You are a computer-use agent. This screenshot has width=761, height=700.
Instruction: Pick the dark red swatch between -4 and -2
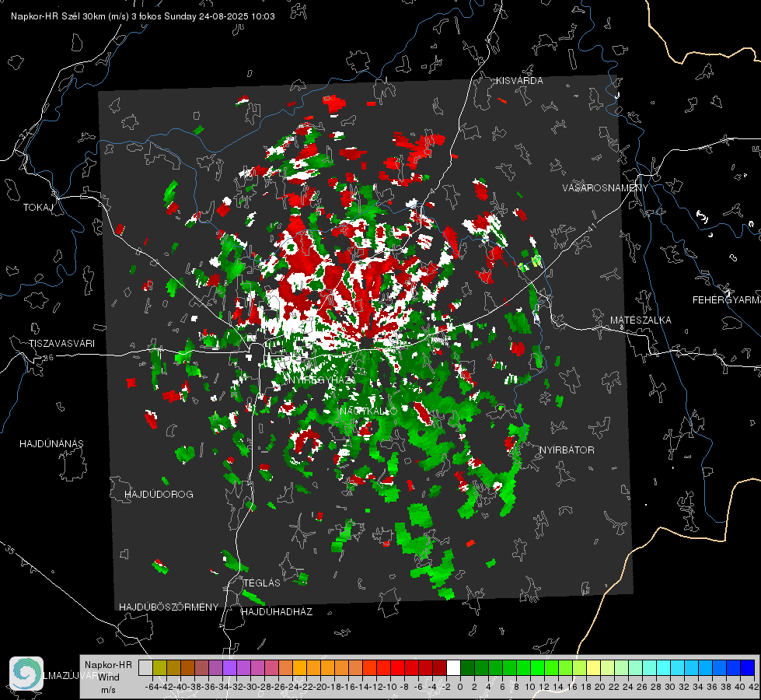click(439, 667)
